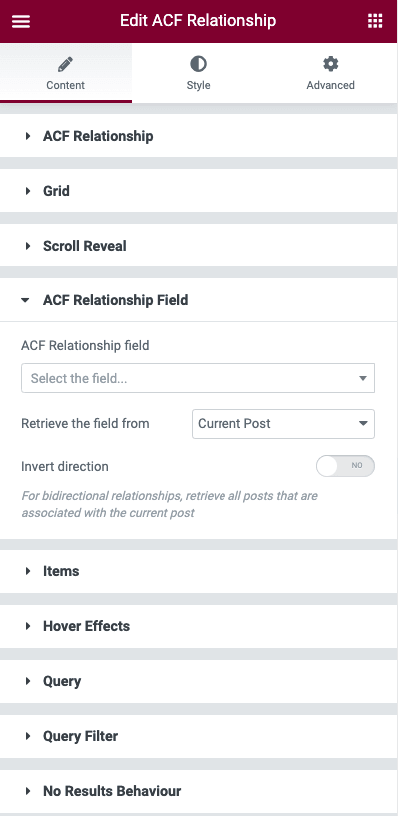Image resolution: width=398 pixels, height=816 pixels.
Task: Click the pencil Content icon
Action: pyautogui.click(x=66, y=64)
